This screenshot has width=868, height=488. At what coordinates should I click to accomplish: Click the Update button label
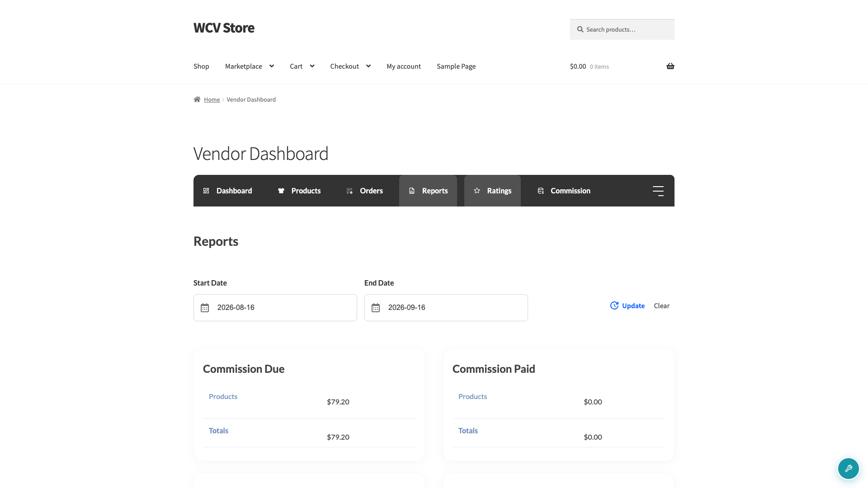pyautogui.click(x=633, y=305)
